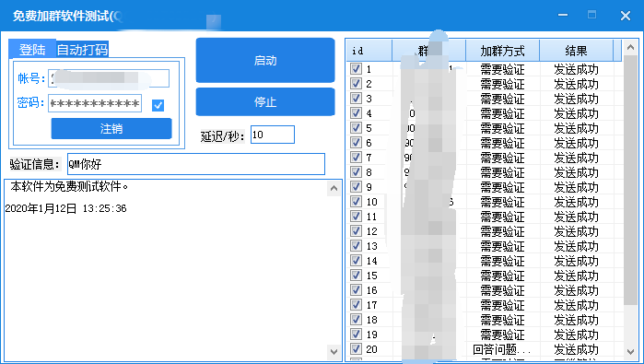Click the 结果 column header
This screenshot has width=644, height=364.
coord(576,51)
